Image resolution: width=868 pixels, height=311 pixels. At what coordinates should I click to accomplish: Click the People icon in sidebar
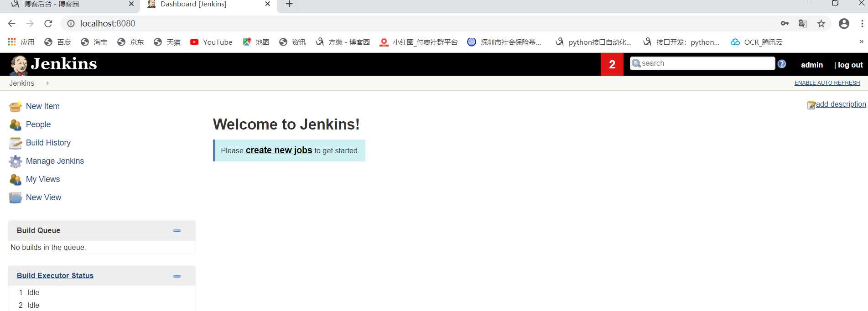pos(16,124)
